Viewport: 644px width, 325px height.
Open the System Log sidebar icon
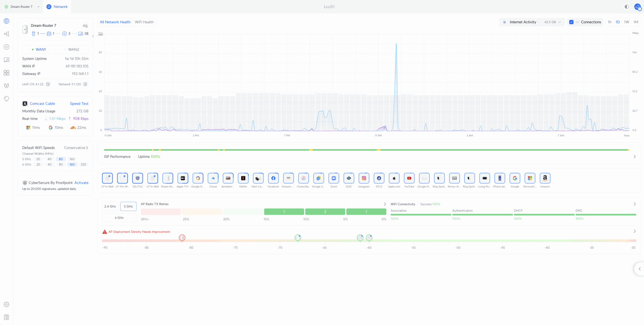click(6, 317)
